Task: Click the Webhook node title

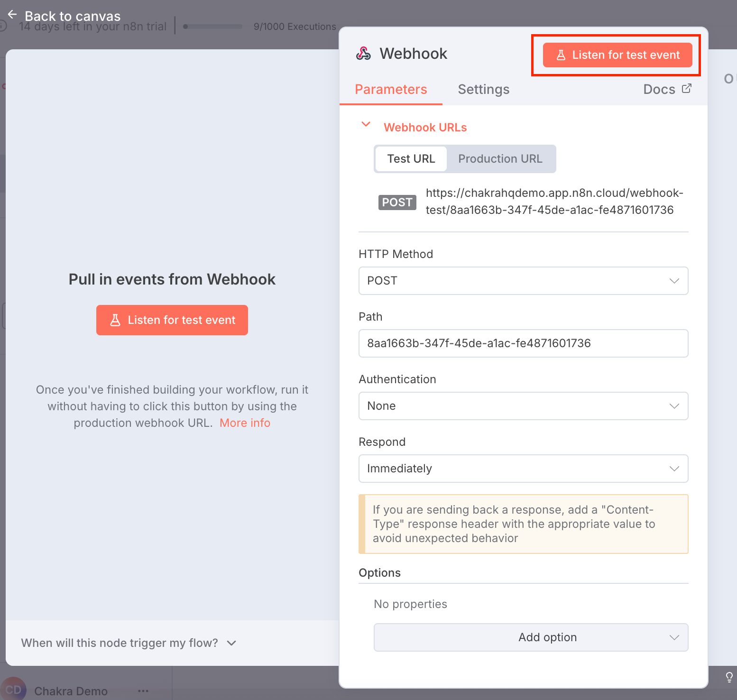Action: click(413, 54)
